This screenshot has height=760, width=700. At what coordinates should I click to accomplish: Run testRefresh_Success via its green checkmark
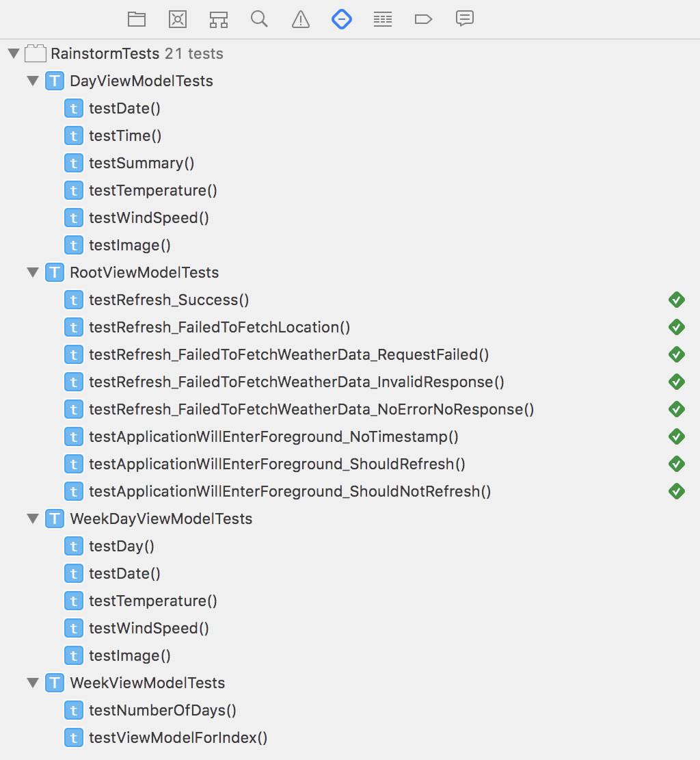[x=677, y=300]
